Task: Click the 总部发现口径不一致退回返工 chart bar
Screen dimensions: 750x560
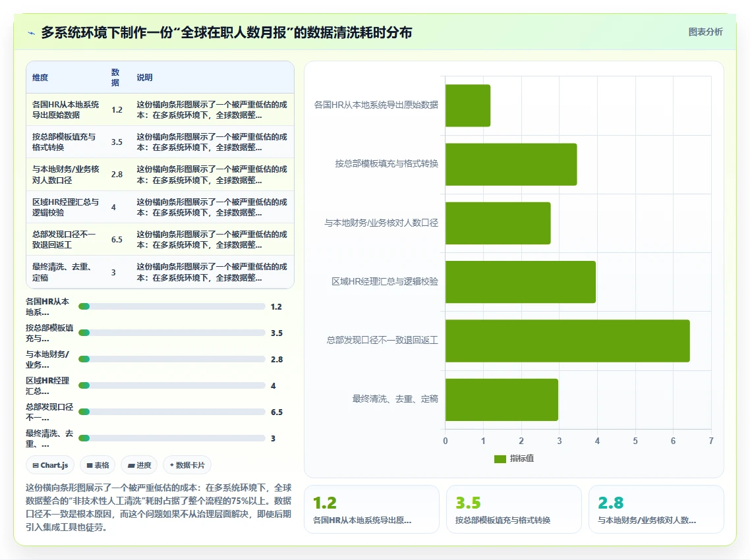Action: coord(567,341)
